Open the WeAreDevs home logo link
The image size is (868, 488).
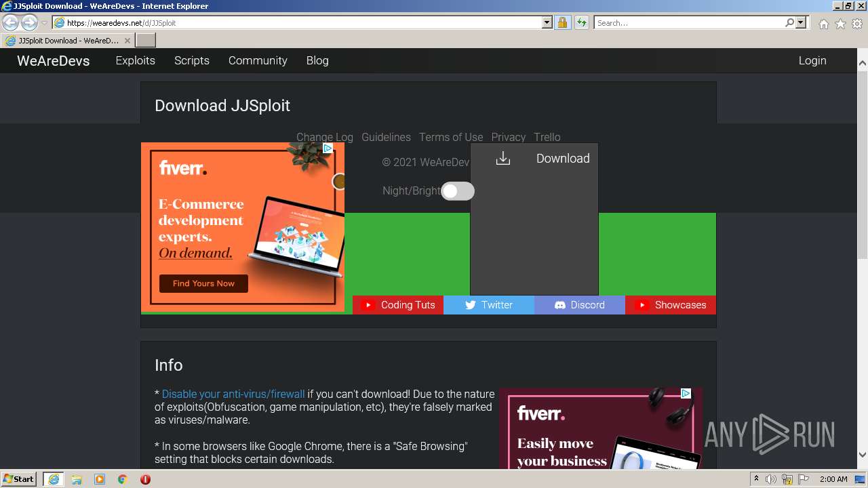[x=54, y=60]
